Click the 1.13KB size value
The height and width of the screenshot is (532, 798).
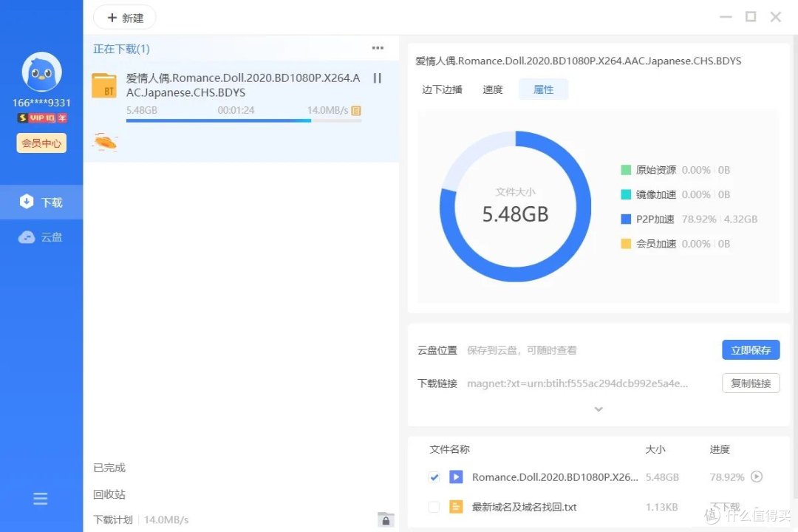(661, 507)
